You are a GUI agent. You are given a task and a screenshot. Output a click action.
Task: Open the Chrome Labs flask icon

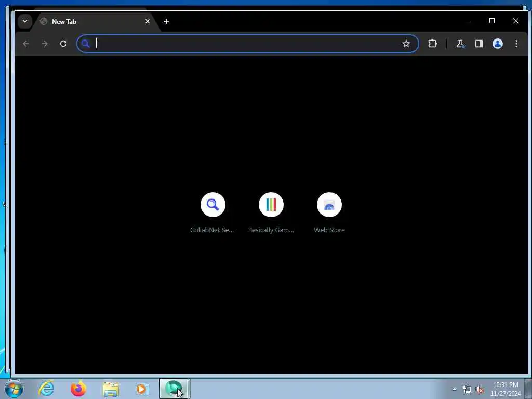coord(460,44)
